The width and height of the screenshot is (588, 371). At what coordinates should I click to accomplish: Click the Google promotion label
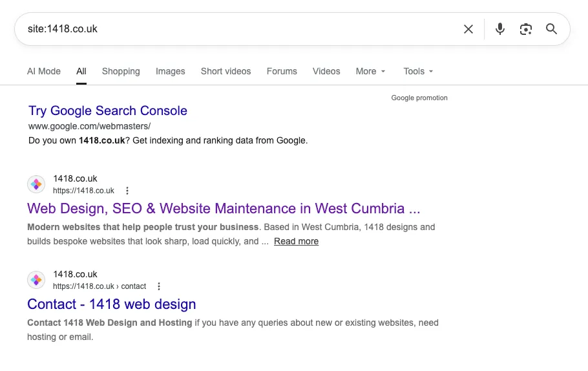click(x=419, y=98)
